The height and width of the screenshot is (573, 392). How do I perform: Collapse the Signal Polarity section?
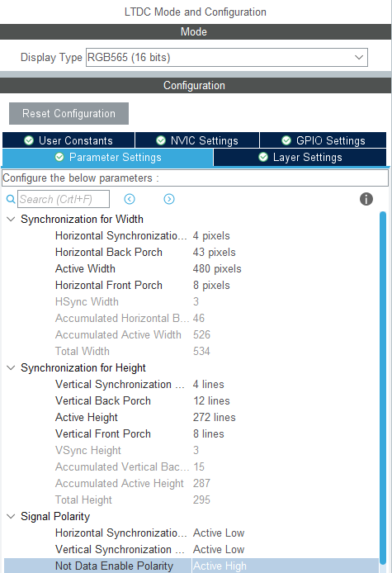[x=11, y=516]
